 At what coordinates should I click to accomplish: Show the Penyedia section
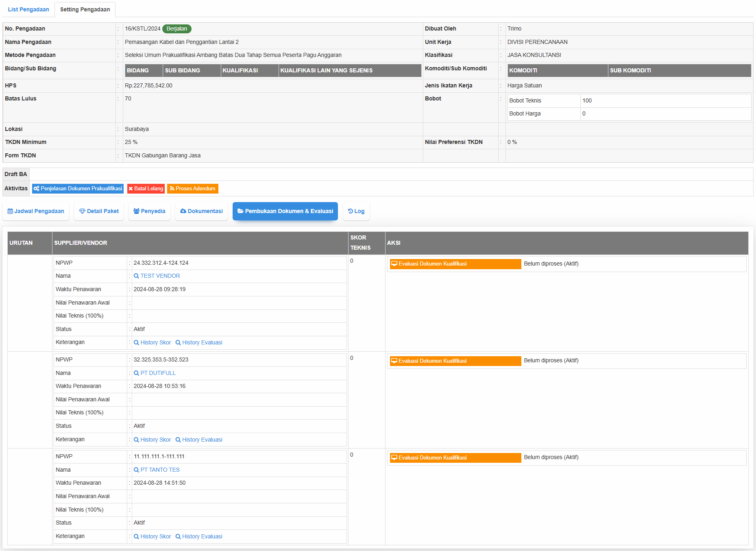pos(149,211)
